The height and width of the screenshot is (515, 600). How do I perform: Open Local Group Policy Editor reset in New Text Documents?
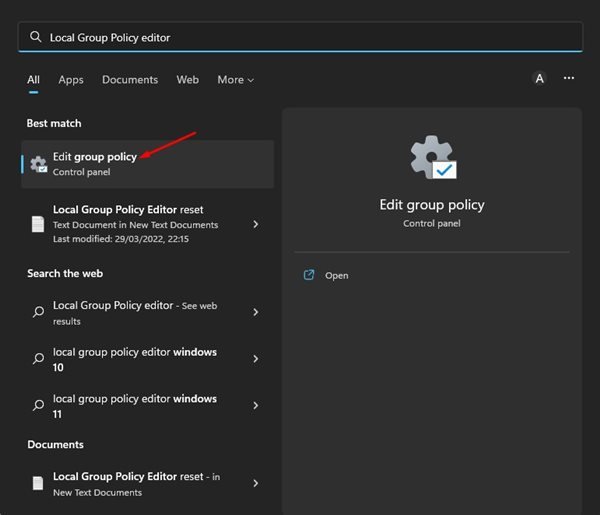click(x=148, y=484)
